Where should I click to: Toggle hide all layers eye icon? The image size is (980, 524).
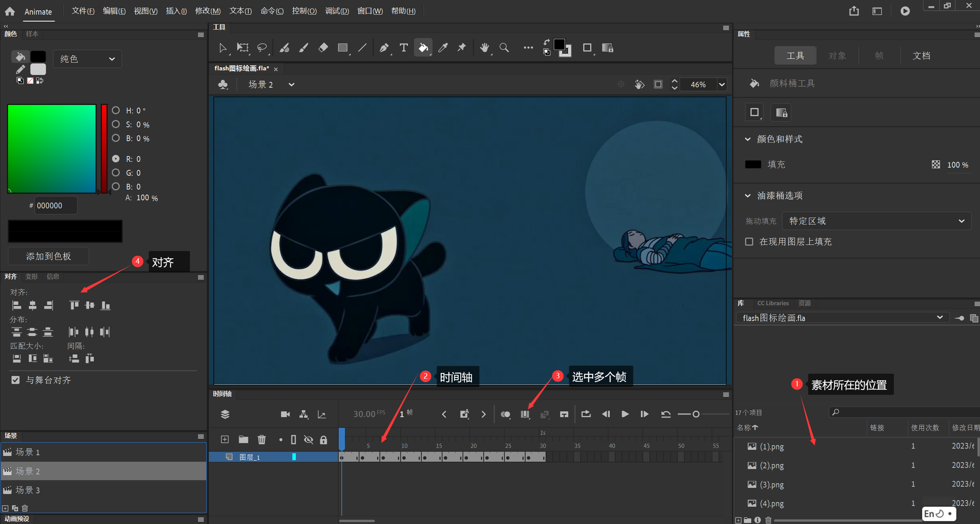[308, 439]
